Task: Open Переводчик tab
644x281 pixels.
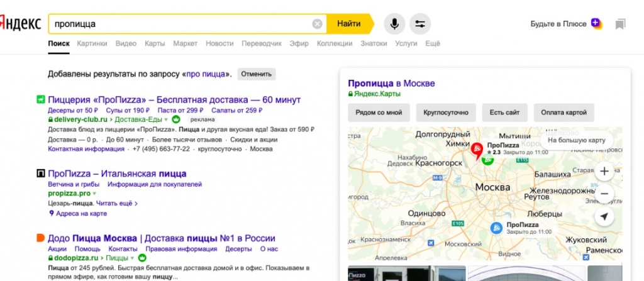Action: point(262,43)
